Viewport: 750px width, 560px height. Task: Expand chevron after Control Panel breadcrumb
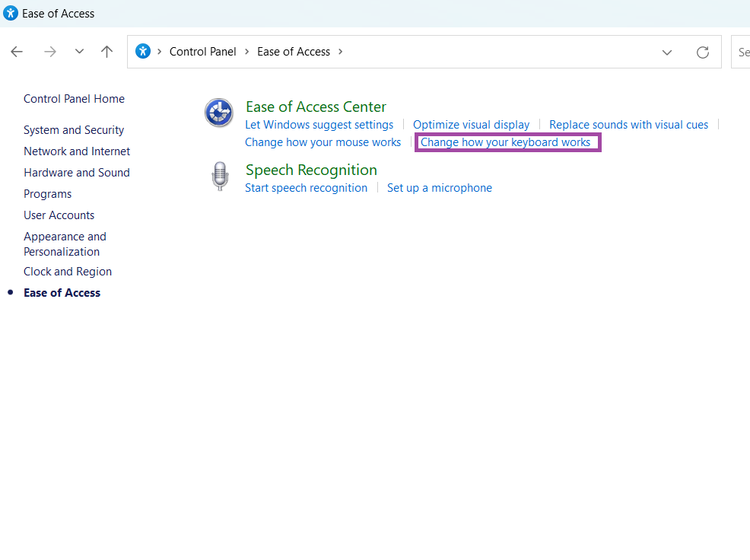pos(246,52)
